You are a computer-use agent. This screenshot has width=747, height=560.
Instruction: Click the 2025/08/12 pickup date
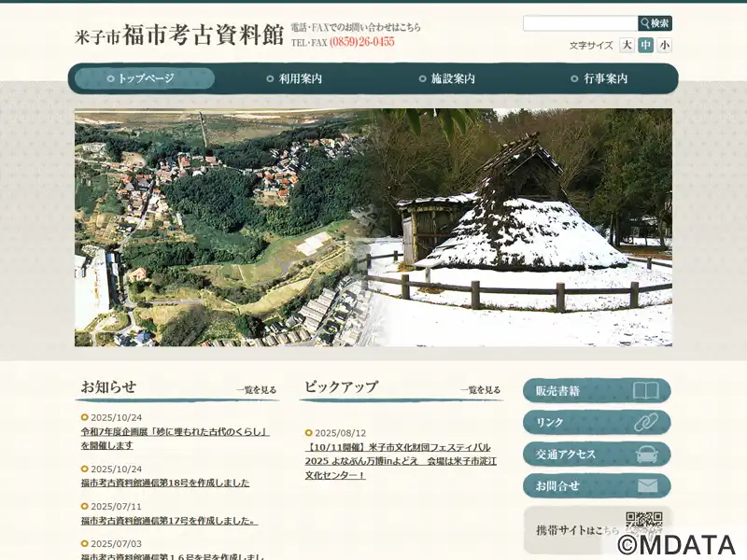point(340,433)
